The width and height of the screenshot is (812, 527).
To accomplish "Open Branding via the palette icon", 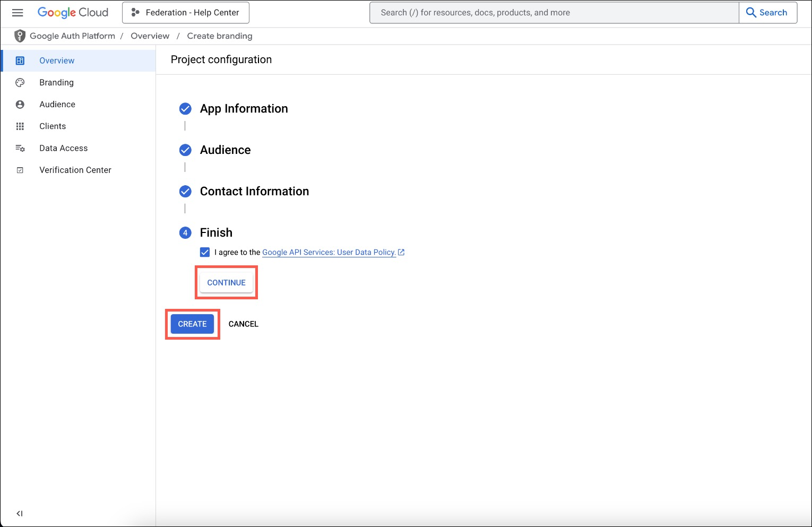I will click(20, 82).
